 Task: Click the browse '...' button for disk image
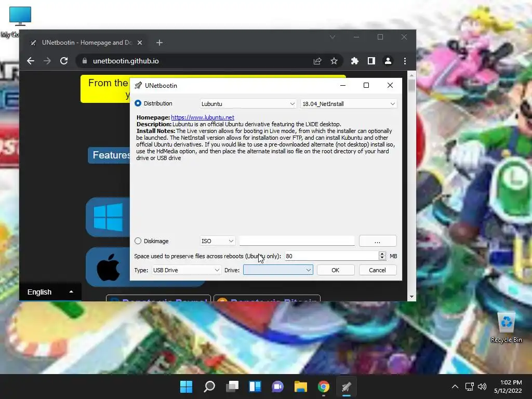(x=378, y=241)
